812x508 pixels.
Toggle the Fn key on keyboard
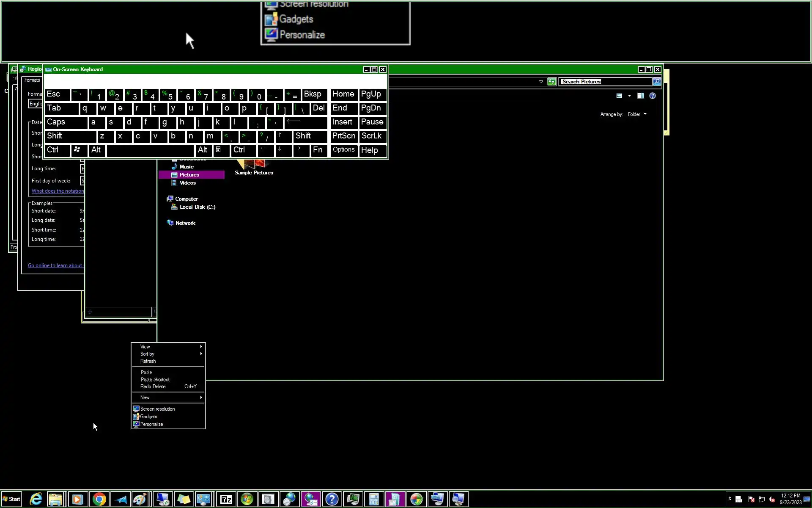click(x=318, y=150)
